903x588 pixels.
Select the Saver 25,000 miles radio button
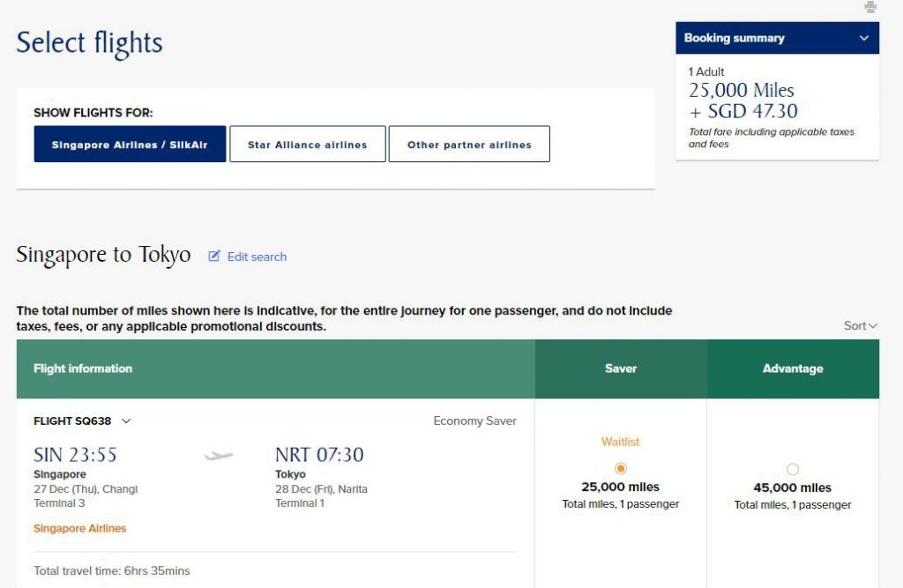(x=621, y=468)
